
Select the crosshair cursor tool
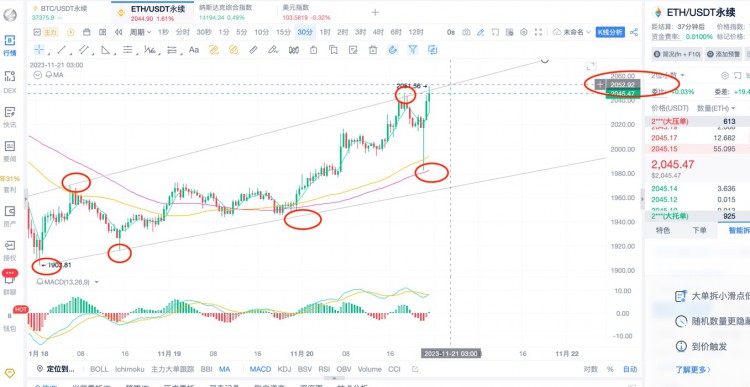[39, 50]
